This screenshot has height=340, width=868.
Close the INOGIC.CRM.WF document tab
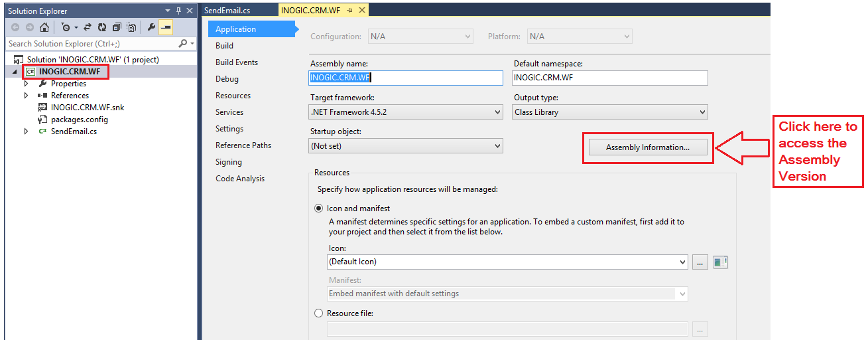(361, 10)
